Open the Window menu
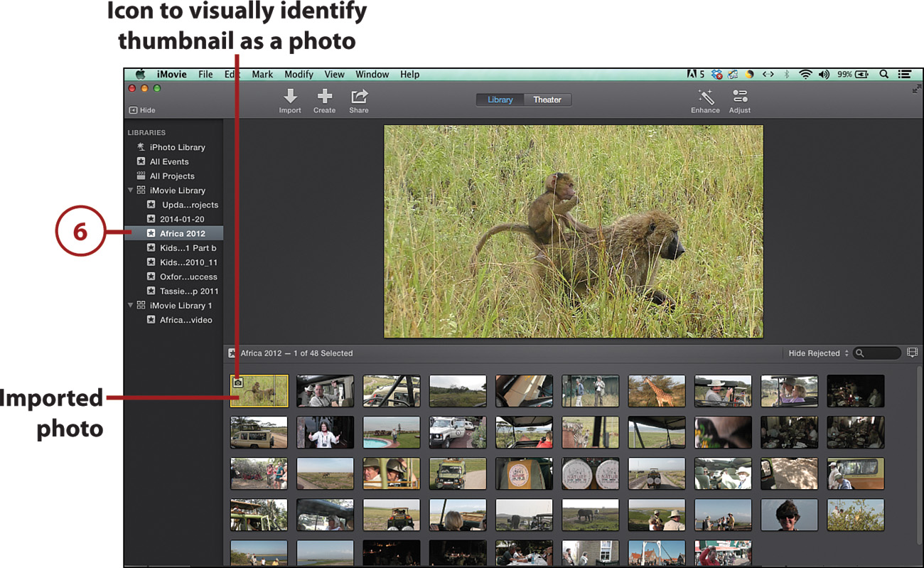 (372, 74)
